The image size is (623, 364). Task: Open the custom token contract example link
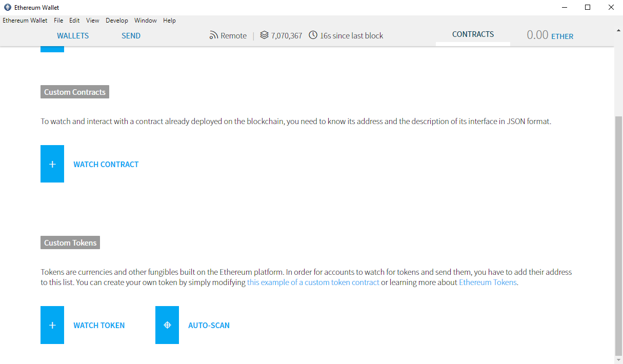(x=313, y=282)
